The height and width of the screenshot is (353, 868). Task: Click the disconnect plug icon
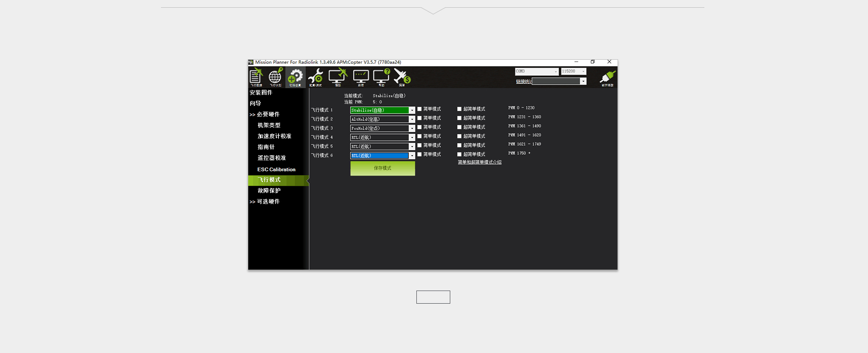(x=607, y=78)
